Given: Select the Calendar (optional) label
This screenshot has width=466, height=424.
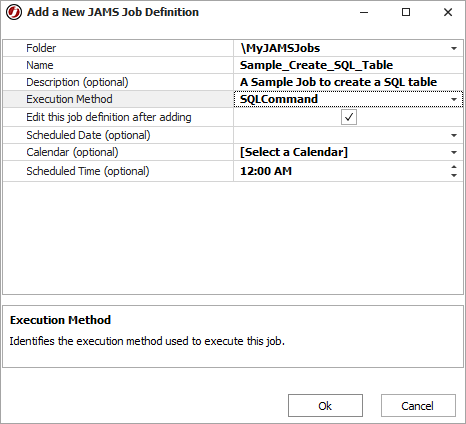Looking at the screenshot, I should click(72, 152).
